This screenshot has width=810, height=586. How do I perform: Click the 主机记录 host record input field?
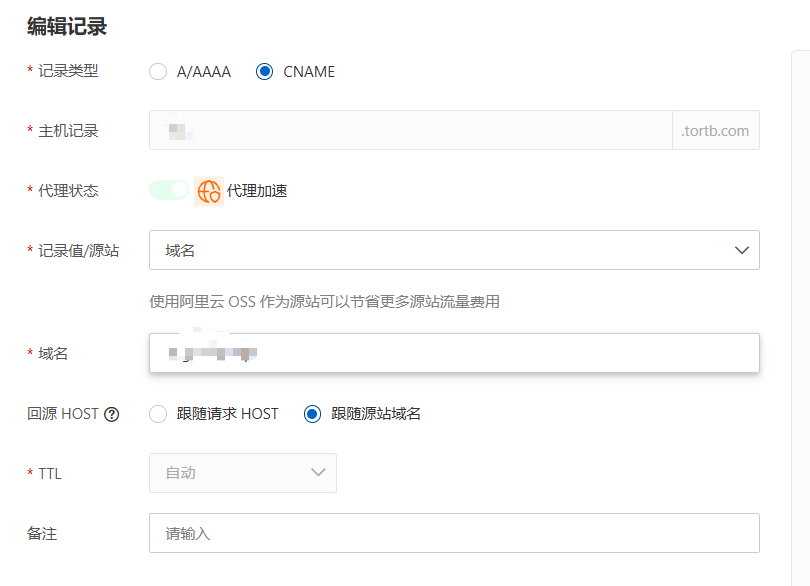[x=411, y=130]
